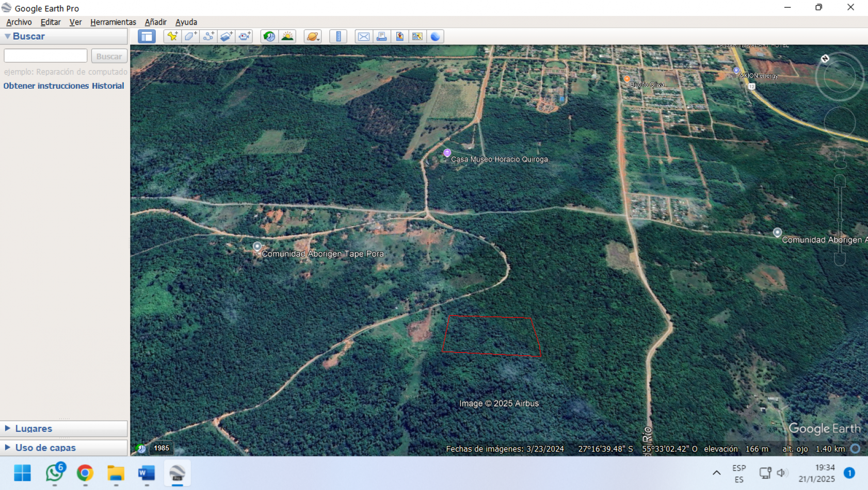The height and width of the screenshot is (490, 868).
Task: Click the Google Earth Pro taskbar icon
Action: coord(177,473)
